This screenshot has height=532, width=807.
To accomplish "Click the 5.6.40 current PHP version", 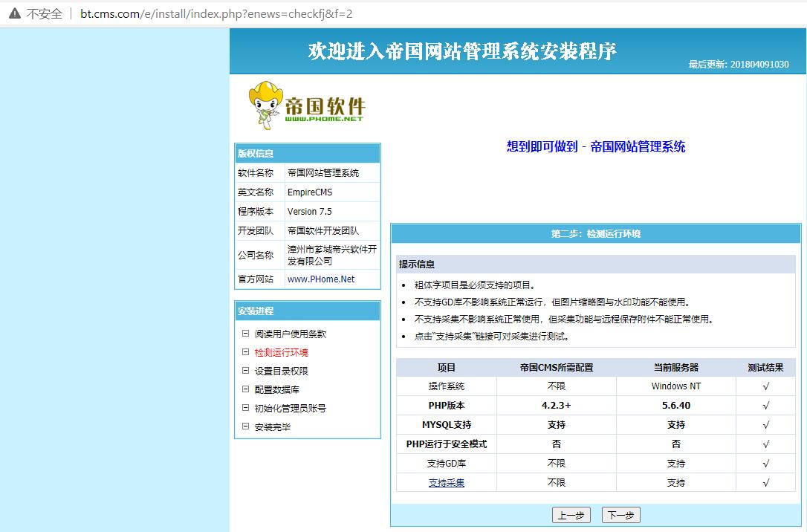I will pyautogui.click(x=675, y=406).
